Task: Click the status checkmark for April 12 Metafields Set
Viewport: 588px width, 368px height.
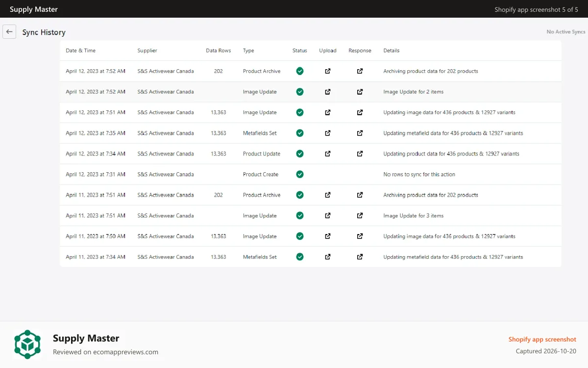Action: (300, 133)
